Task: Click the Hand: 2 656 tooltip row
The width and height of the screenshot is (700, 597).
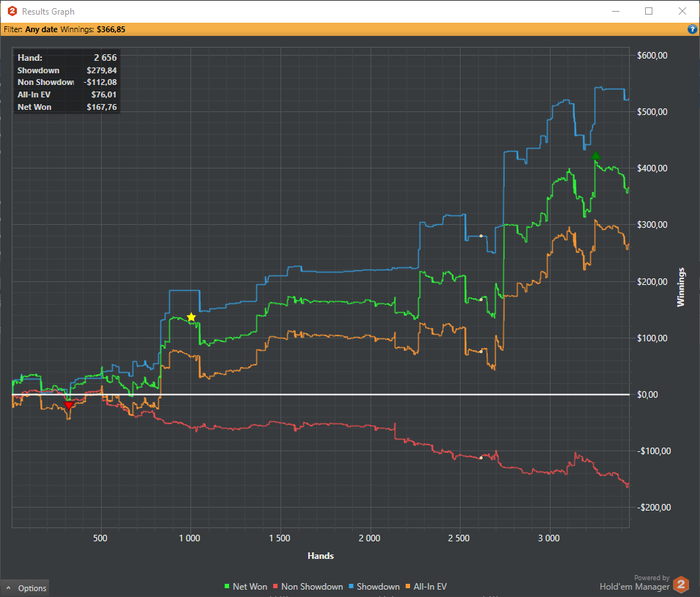Action: pyautogui.click(x=67, y=58)
